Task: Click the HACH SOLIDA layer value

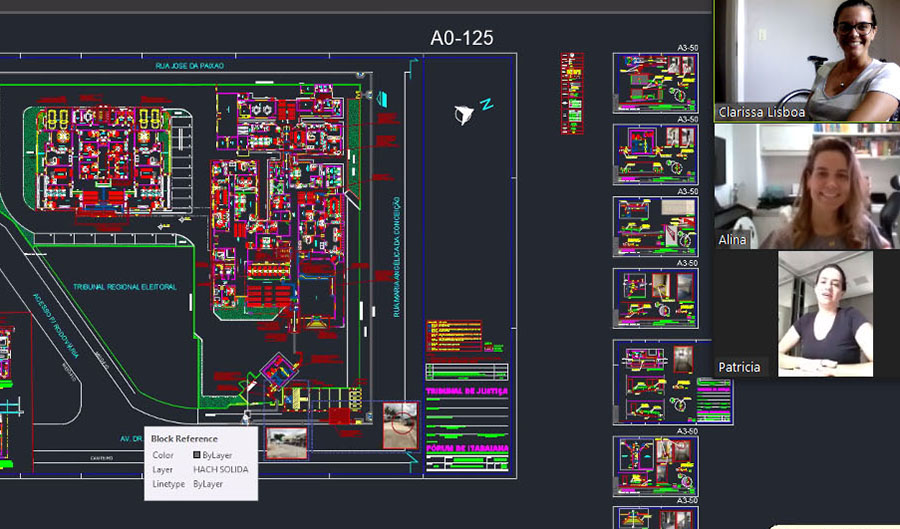Action: 220,469
